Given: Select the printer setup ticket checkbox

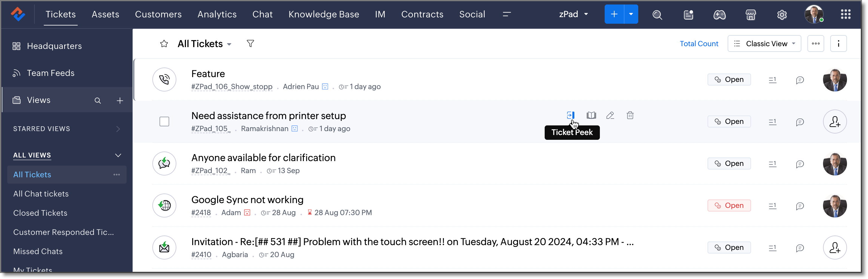Looking at the screenshot, I should [164, 121].
